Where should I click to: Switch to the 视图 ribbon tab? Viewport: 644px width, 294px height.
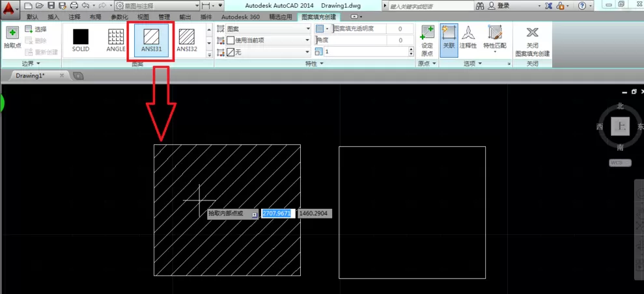pyautogui.click(x=143, y=17)
